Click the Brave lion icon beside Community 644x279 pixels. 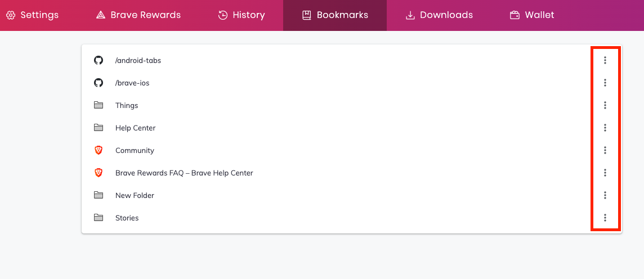(98, 150)
